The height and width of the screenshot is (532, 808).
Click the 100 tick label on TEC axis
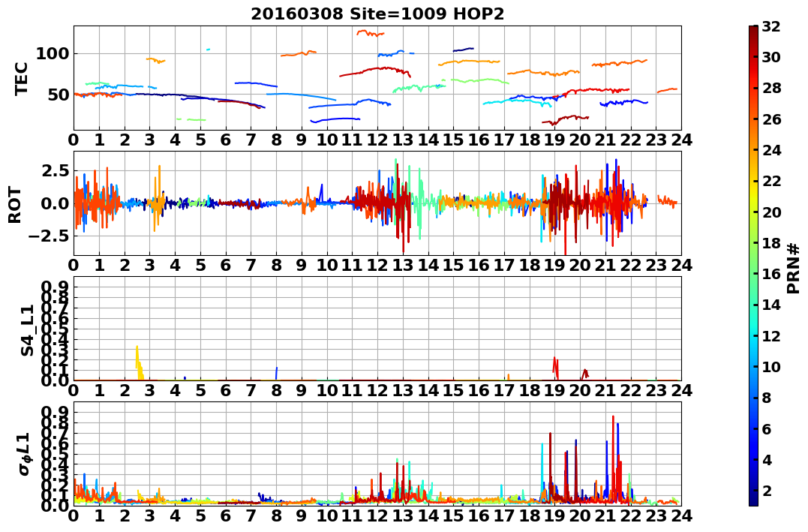[x=53, y=53]
